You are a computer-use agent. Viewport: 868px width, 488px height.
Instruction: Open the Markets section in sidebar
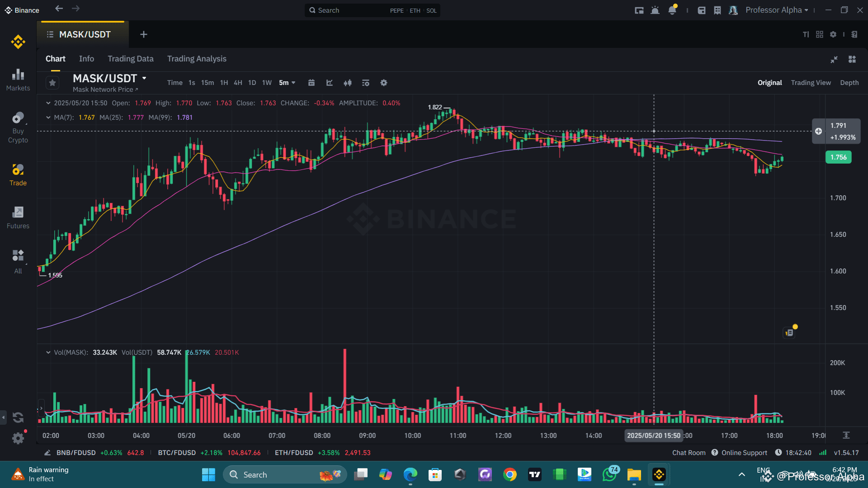coord(18,80)
